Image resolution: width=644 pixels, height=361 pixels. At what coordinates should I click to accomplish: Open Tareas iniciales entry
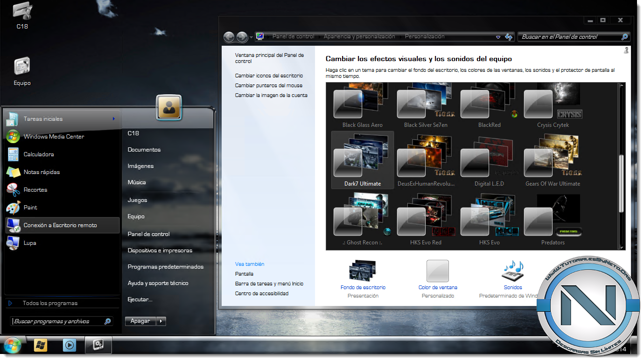pyautogui.click(x=63, y=119)
